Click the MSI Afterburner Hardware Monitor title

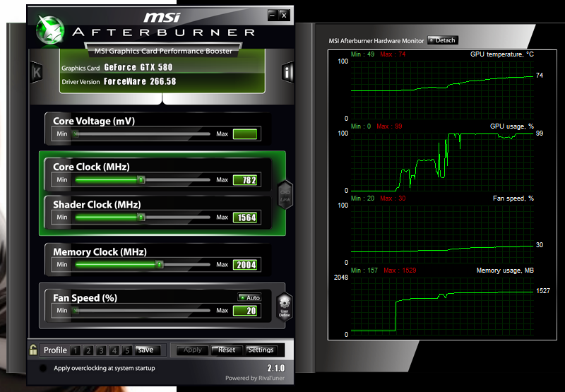pyautogui.click(x=376, y=41)
